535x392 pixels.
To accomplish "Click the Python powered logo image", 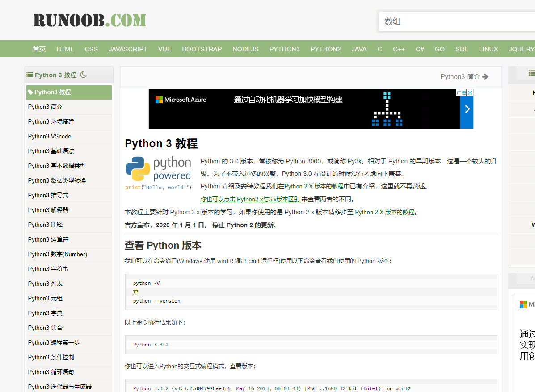I will (158, 173).
